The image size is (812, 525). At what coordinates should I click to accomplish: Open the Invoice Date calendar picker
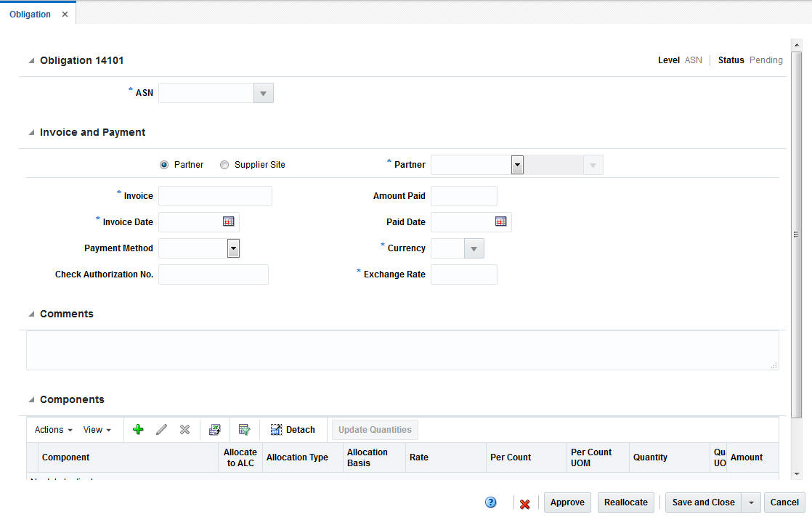228,221
